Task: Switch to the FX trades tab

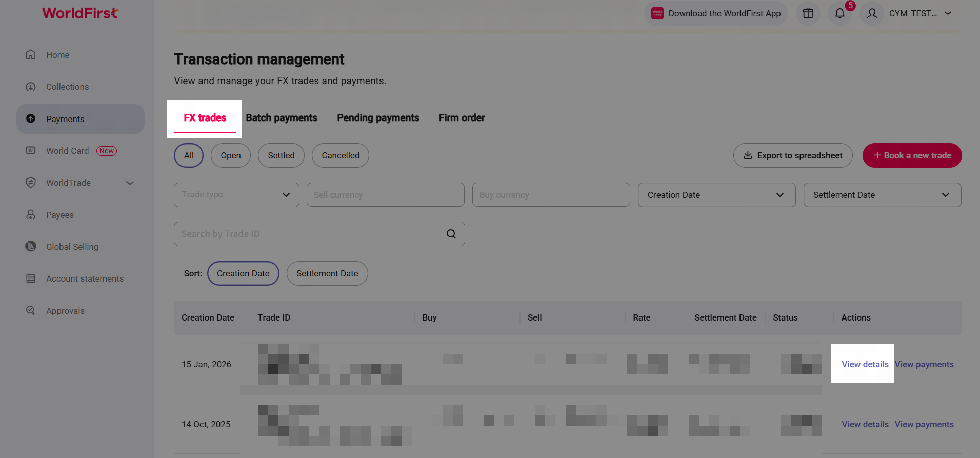Action: coord(205,118)
